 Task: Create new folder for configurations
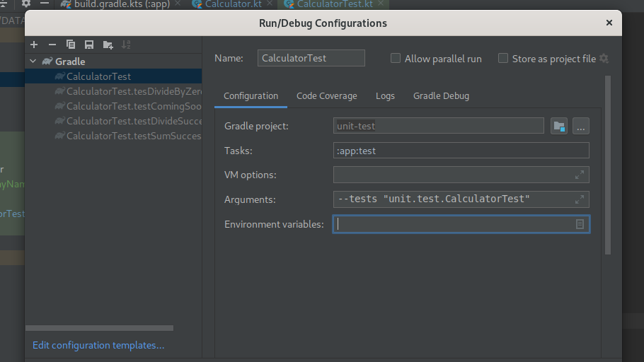(x=108, y=45)
